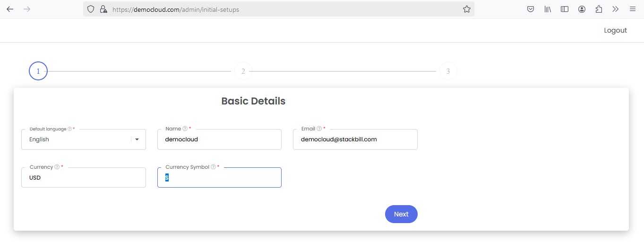Click the Default language dropdown arrow

pyautogui.click(x=137, y=139)
